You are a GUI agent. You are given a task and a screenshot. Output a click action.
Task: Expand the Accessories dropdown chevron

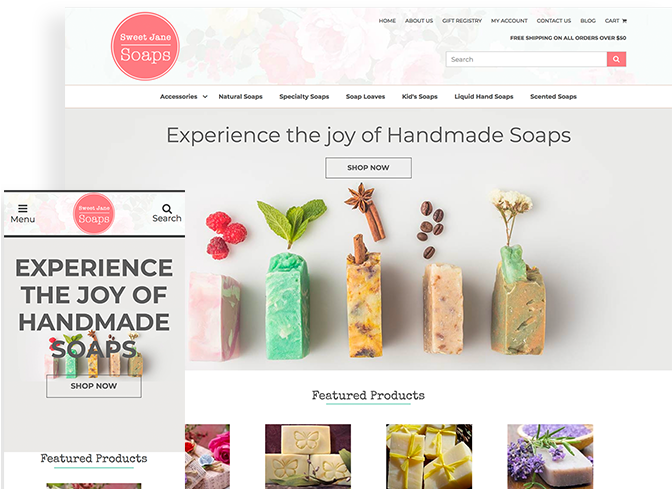[x=205, y=96]
